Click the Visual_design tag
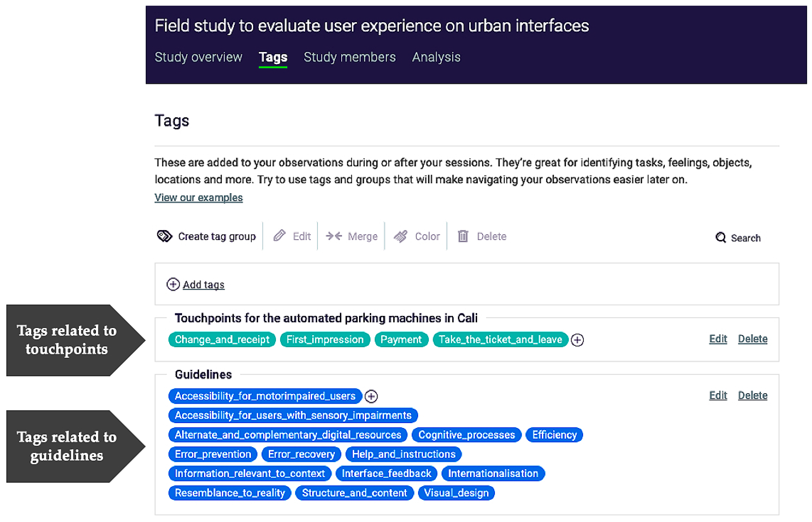This screenshot has height=522, width=812. pyautogui.click(x=457, y=493)
